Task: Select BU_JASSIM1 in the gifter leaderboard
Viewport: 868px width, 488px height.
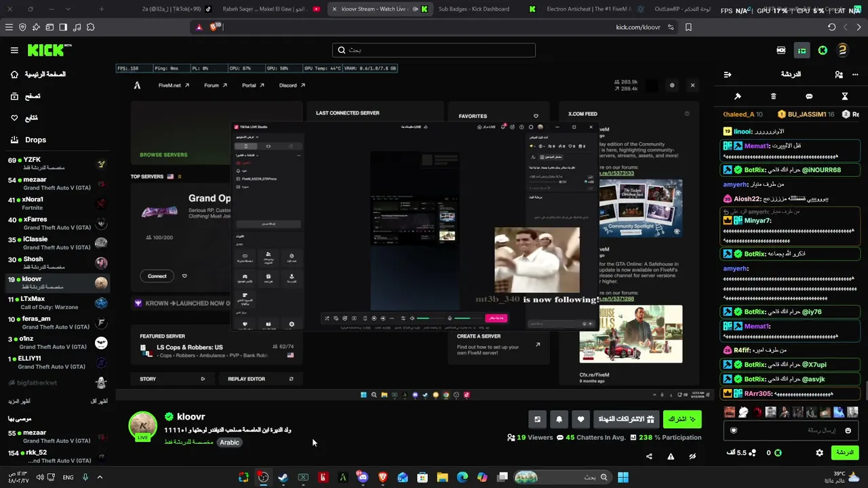Action: [x=806, y=115]
